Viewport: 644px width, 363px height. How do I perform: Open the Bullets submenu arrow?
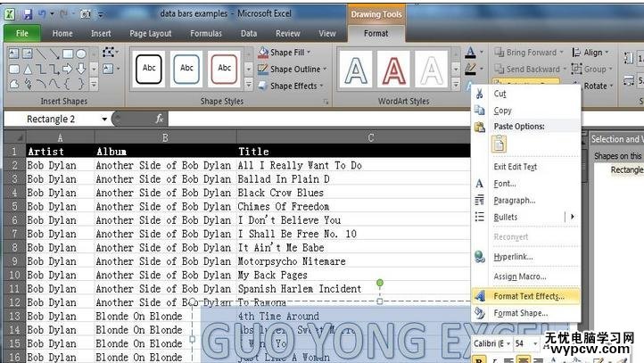click(572, 217)
